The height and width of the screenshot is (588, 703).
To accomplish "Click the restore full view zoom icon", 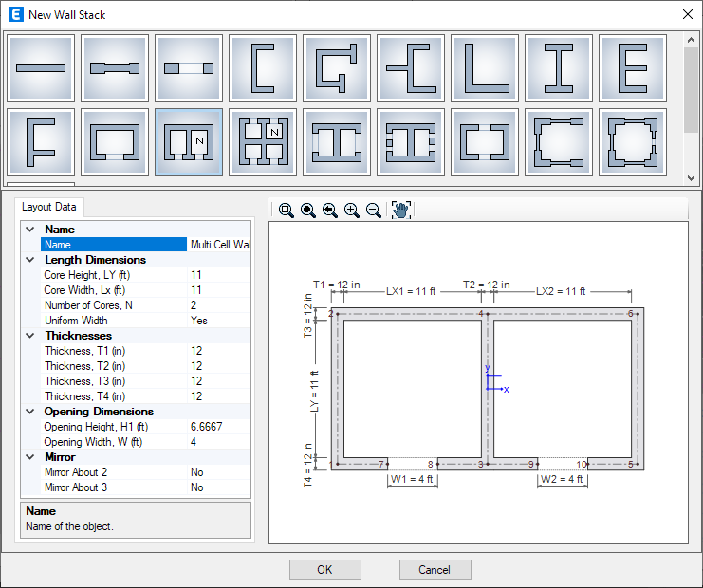I will [x=308, y=210].
